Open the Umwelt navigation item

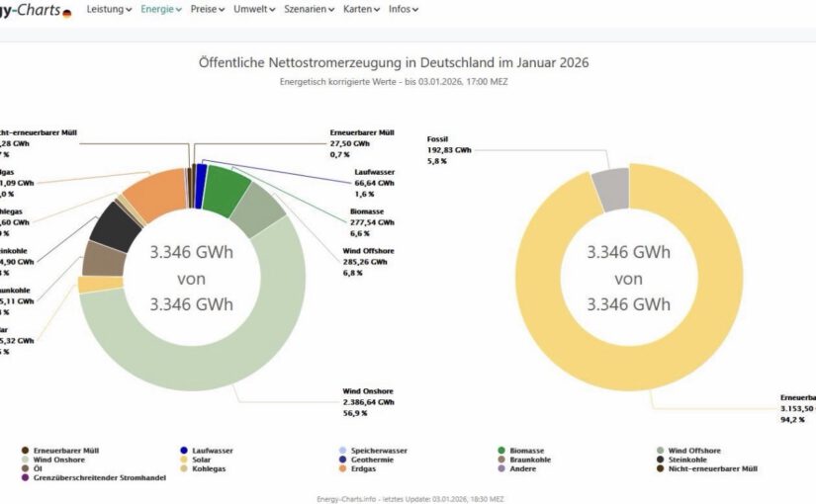(x=254, y=9)
